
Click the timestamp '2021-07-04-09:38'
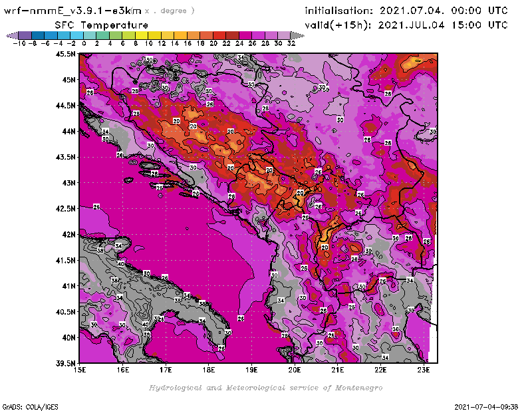[486, 407]
